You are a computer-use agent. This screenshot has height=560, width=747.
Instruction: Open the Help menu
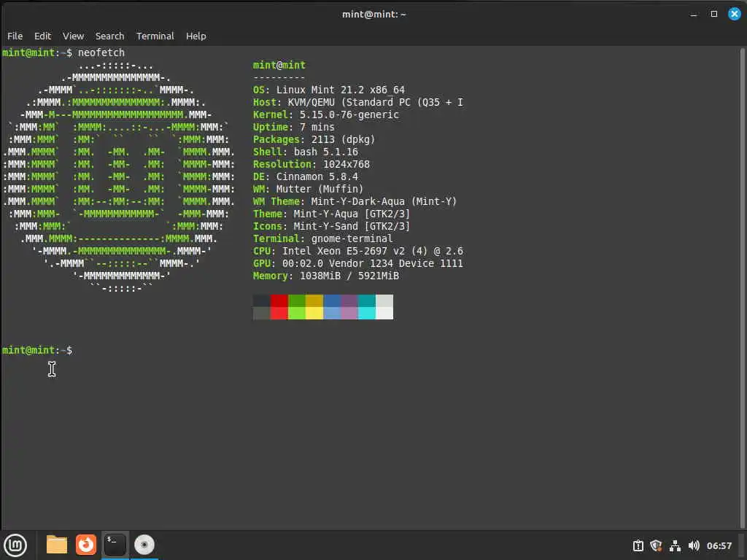coord(196,36)
